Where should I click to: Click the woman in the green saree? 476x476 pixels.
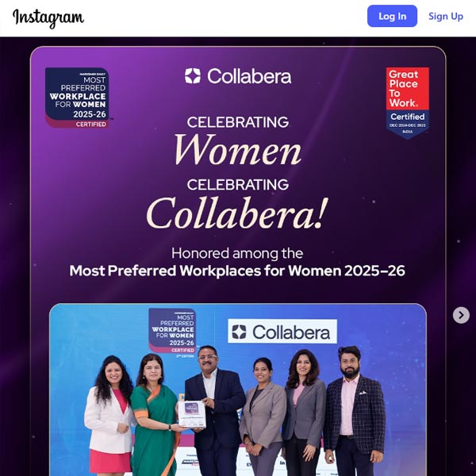click(x=155, y=415)
